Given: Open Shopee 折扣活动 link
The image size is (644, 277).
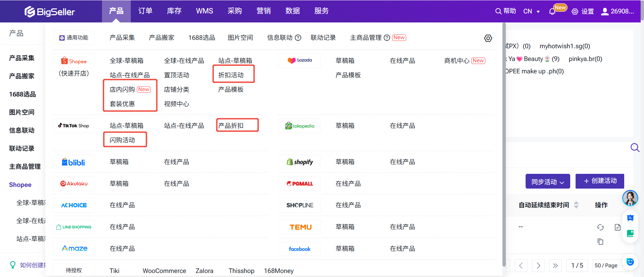Looking at the screenshot, I should [231, 75].
